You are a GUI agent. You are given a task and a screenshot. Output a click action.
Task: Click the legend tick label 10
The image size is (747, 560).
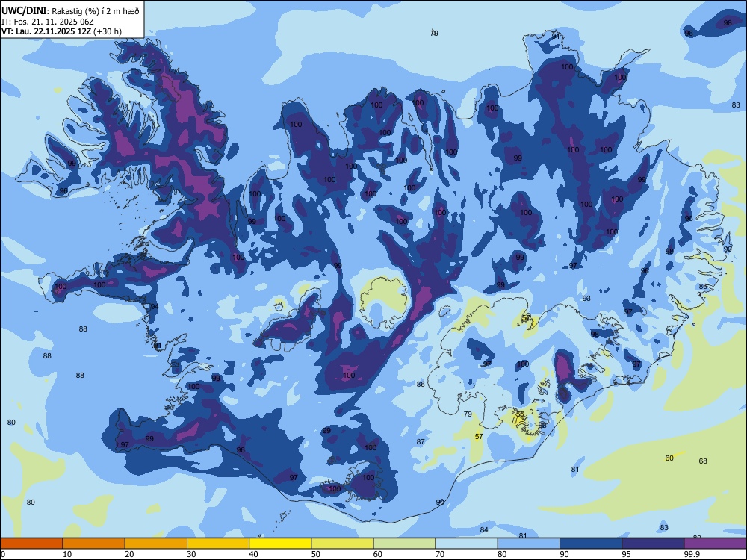(67, 554)
